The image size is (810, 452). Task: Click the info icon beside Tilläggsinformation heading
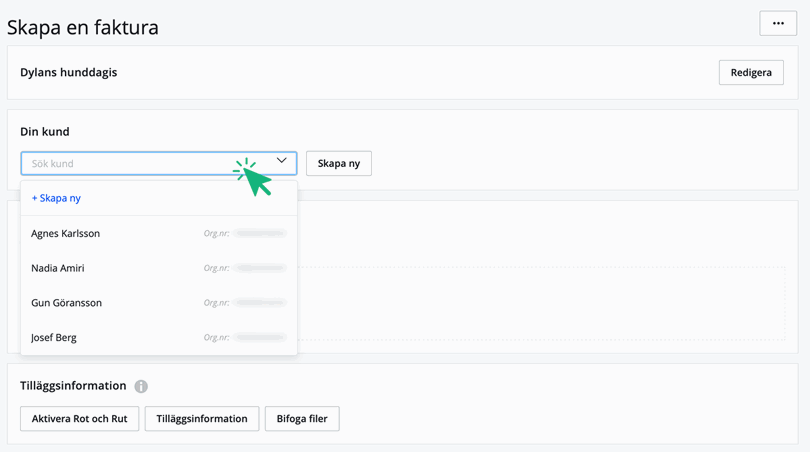click(x=141, y=386)
